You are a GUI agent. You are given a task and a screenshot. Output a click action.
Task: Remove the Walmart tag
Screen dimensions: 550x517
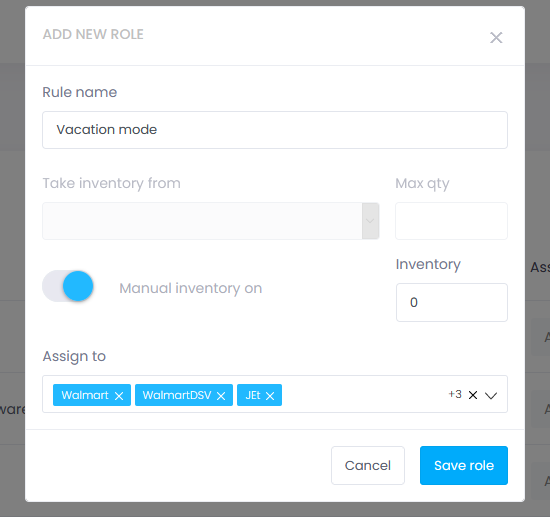tap(119, 396)
